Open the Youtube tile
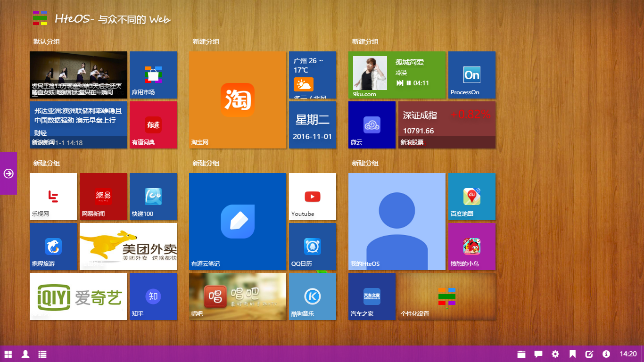 coord(313,197)
